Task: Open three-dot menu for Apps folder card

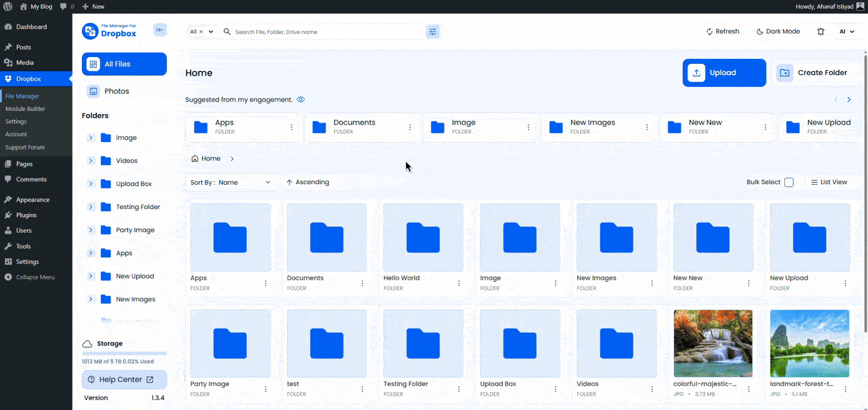Action: pyautogui.click(x=265, y=283)
